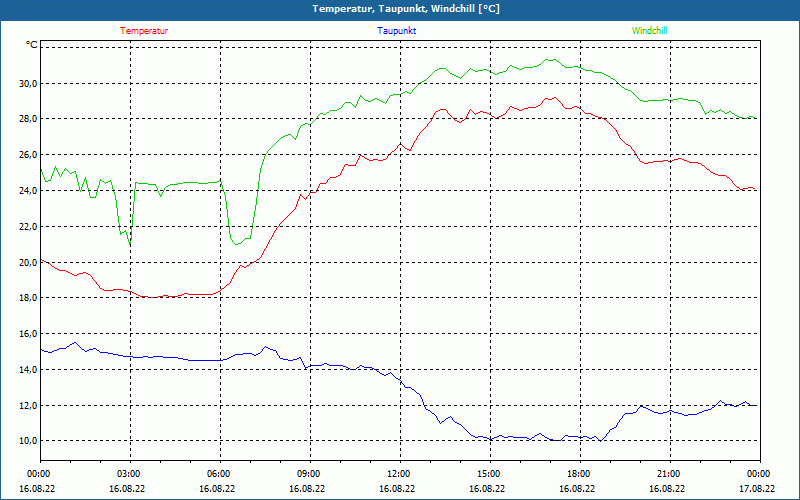Click the 15:00 time axis label
This screenshot has width=800, height=500.
tap(489, 474)
